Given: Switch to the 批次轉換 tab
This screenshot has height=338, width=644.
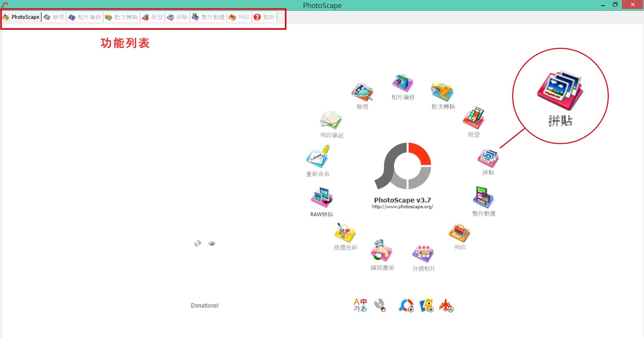Looking at the screenshot, I should (x=121, y=17).
